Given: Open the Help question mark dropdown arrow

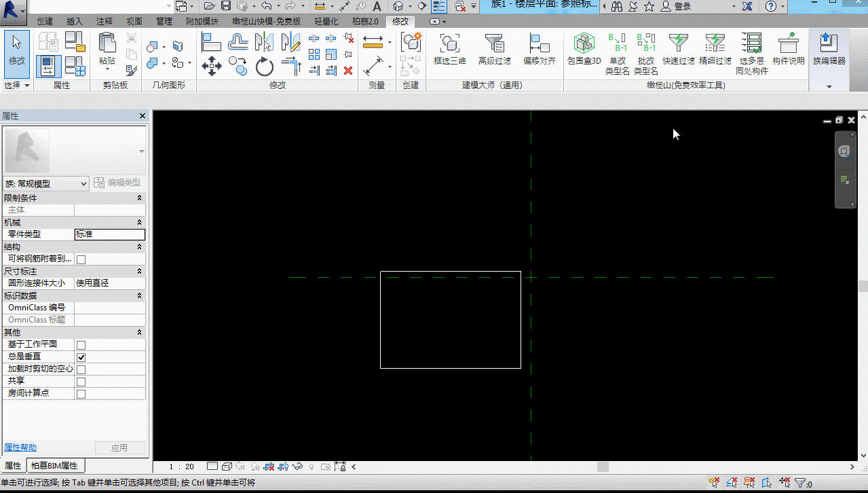Looking at the screenshot, I should [x=782, y=6].
